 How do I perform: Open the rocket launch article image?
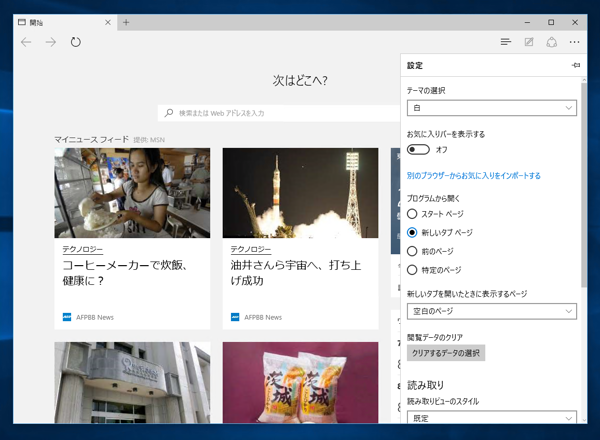coord(300,193)
